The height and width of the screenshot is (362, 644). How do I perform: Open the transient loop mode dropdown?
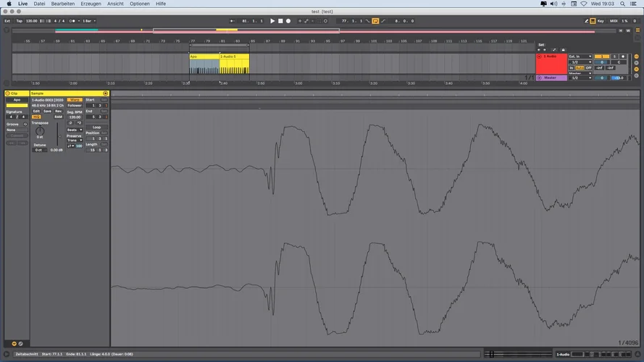[x=71, y=146]
